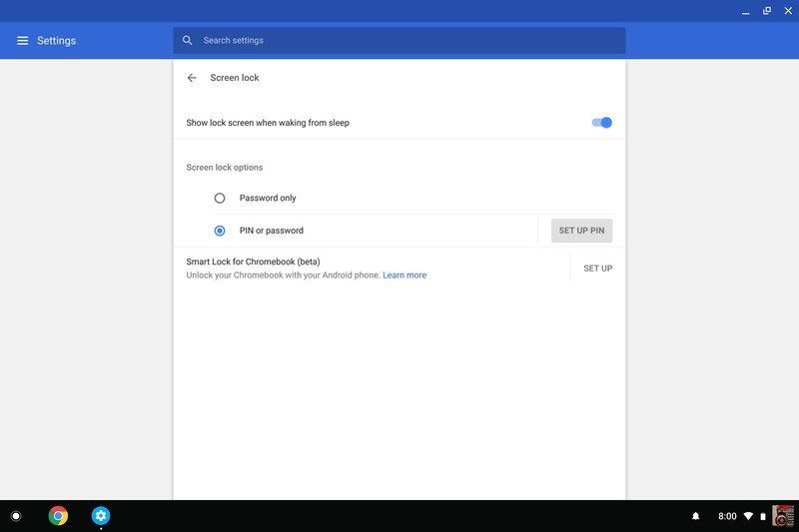
Task: Open notifications bell in system tray
Action: (x=695, y=516)
